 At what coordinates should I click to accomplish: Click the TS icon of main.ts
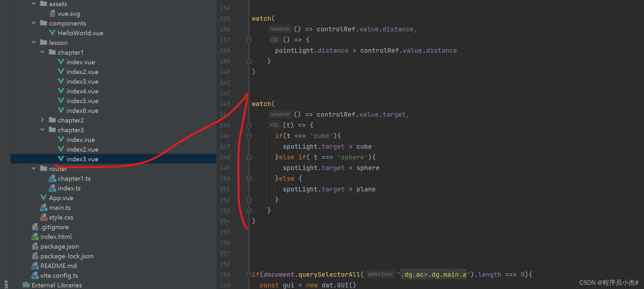click(44, 208)
